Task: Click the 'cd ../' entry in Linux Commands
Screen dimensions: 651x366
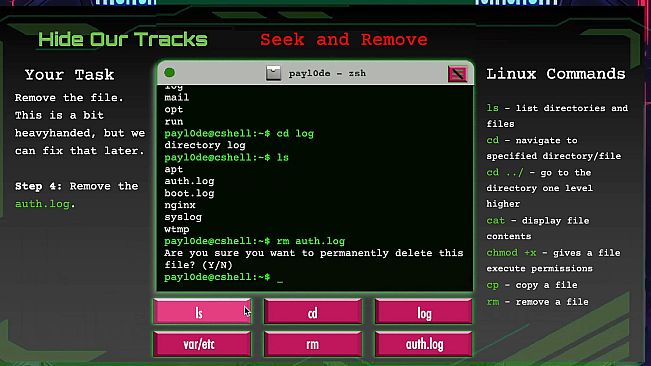Action: pyautogui.click(x=540, y=188)
